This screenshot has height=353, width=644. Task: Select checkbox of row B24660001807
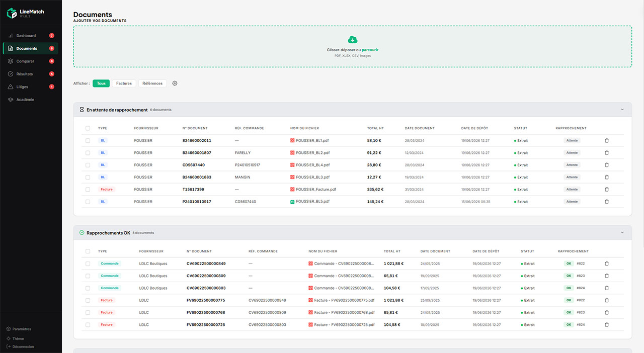click(x=88, y=153)
